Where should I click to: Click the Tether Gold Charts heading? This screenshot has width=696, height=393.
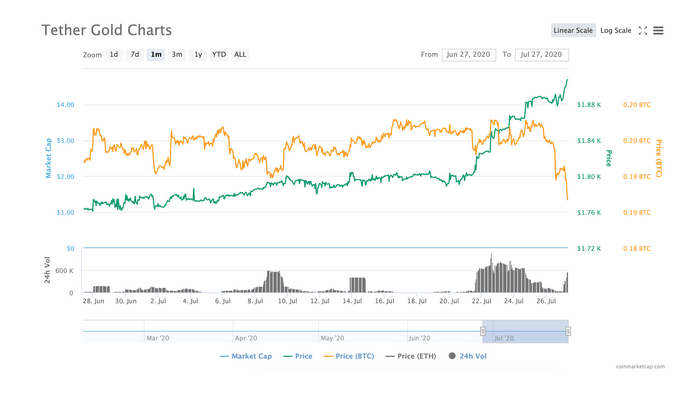(x=107, y=30)
